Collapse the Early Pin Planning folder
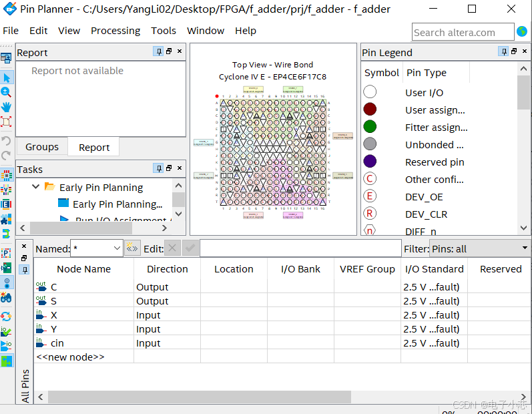The height and width of the screenshot is (414, 532). [36, 187]
